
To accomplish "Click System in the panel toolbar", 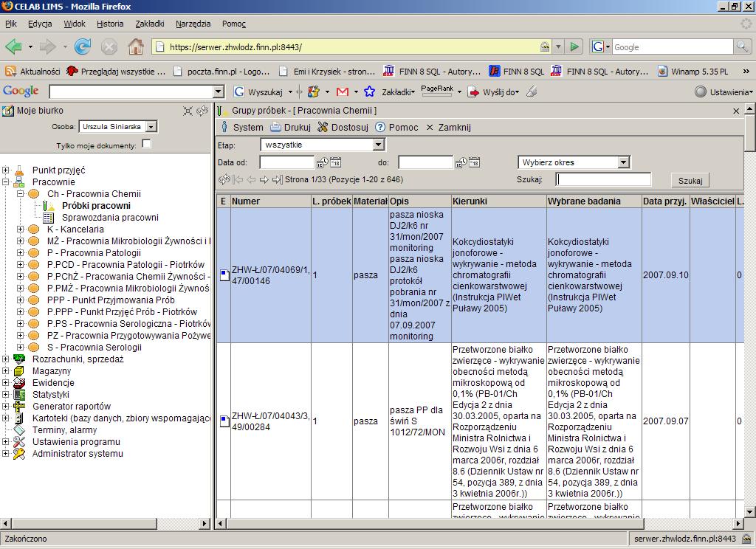I will point(242,127).
